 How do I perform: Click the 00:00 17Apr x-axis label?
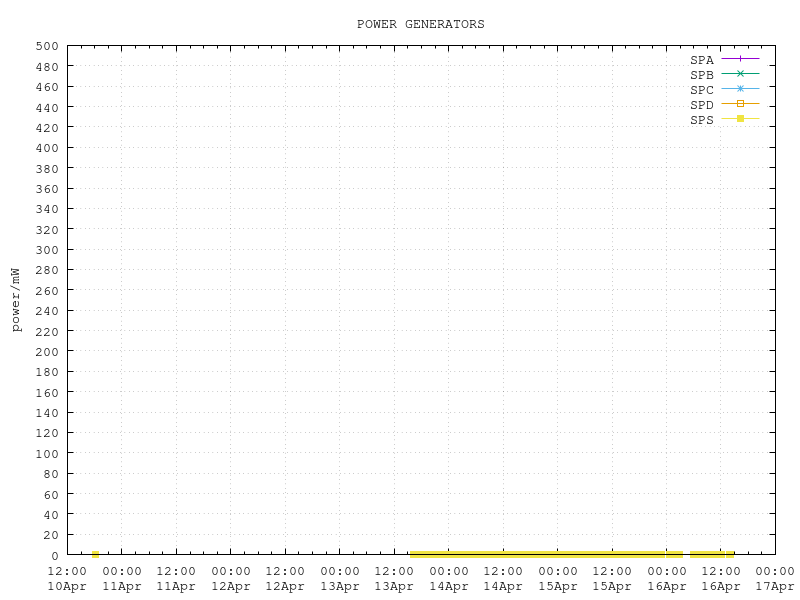click(x=775, y=578)
